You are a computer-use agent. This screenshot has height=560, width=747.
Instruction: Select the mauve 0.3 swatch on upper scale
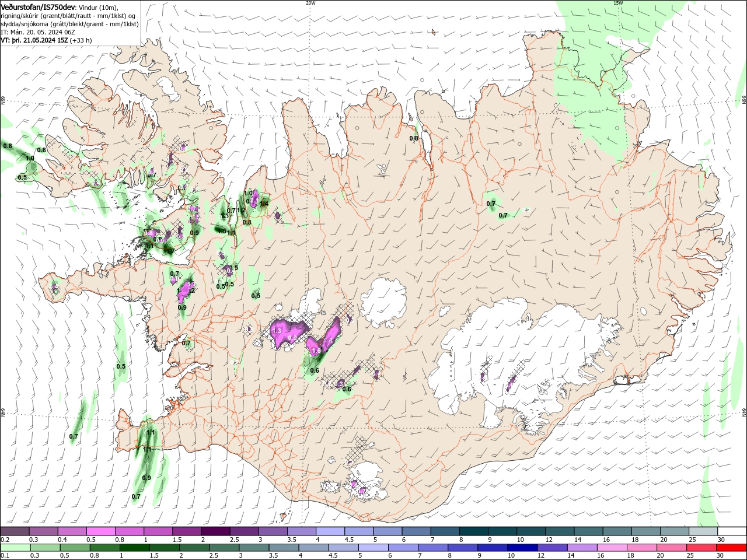pos(43,531)
